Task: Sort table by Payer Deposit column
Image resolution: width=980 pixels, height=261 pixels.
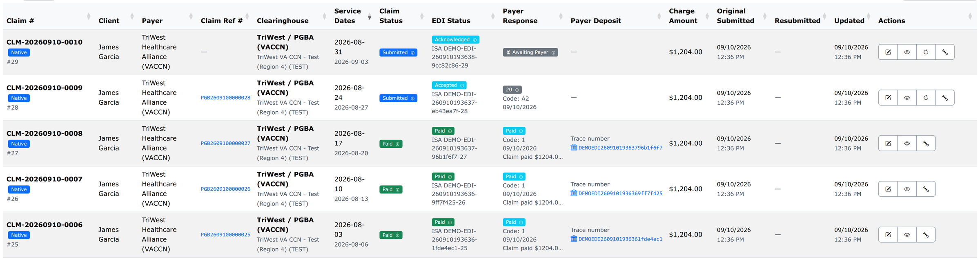Action: click(x=659, y=16)
